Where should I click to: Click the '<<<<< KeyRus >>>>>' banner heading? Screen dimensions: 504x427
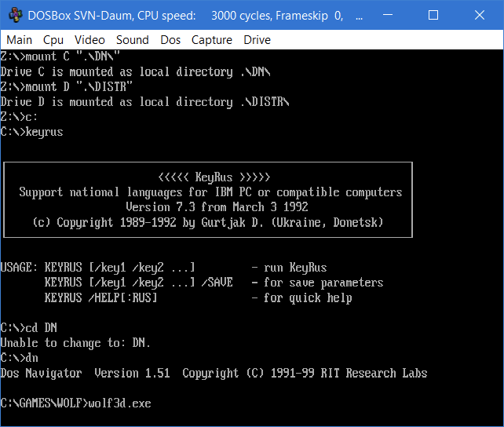point(214,177)
